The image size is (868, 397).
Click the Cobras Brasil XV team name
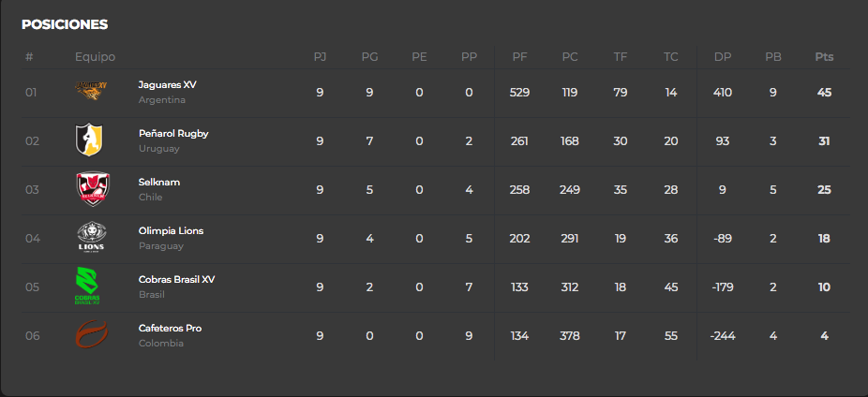pyautogui.click(x=176, y=280)
